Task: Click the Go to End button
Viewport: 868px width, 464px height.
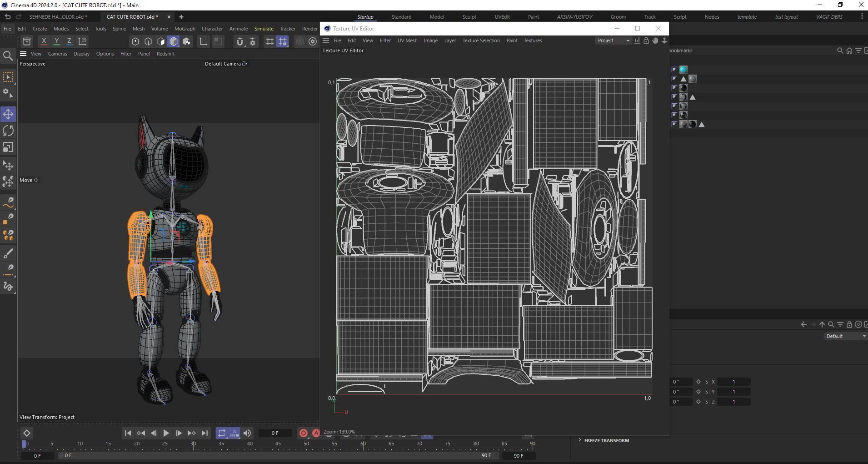Action: tap(205, 433)
